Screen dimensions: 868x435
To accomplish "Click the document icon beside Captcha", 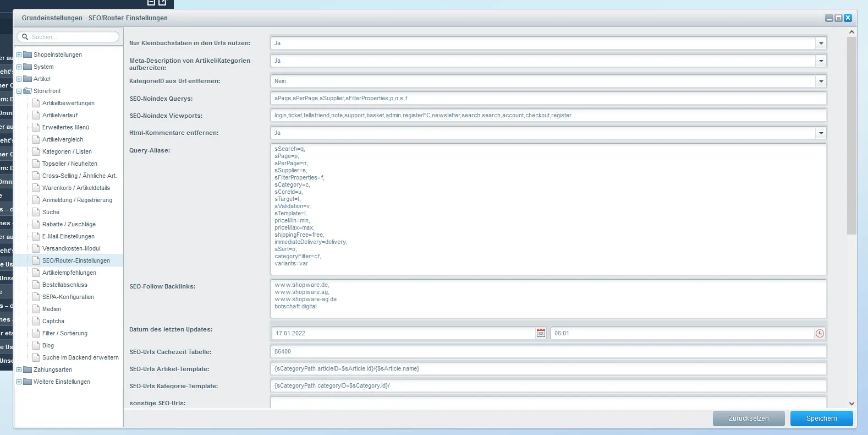I will pyautogui.click(x=36, y=321).
